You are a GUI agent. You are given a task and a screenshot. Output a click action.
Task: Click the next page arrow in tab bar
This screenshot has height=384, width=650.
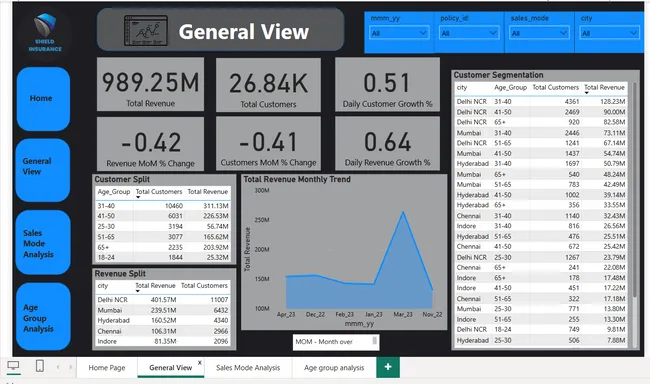coord(70,367)
